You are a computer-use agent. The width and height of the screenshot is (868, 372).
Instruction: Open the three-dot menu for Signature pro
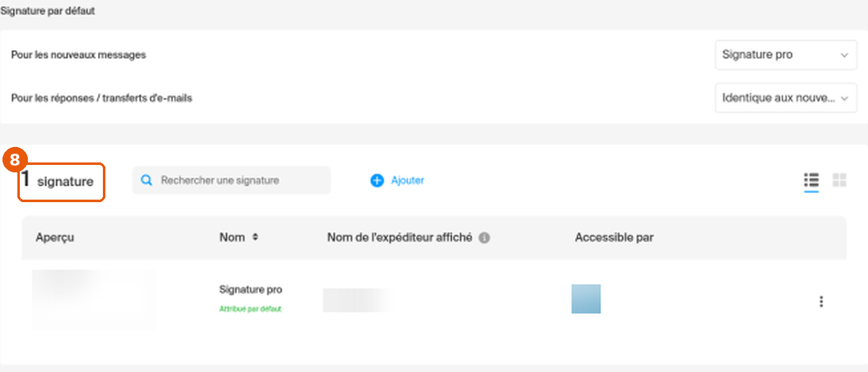(821, 302)
